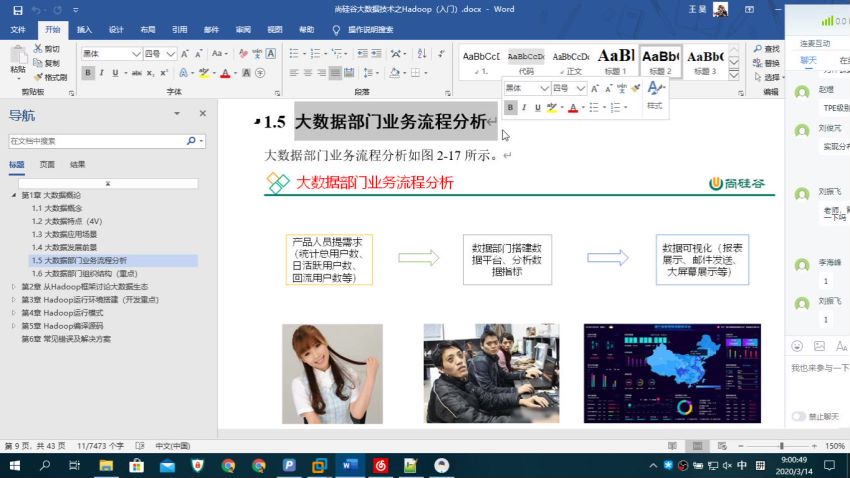This screenshot has height=478, width=850.
Task: Click the clear formatting eraser icon
Action: pyautogui.click(x=243, y=54)
